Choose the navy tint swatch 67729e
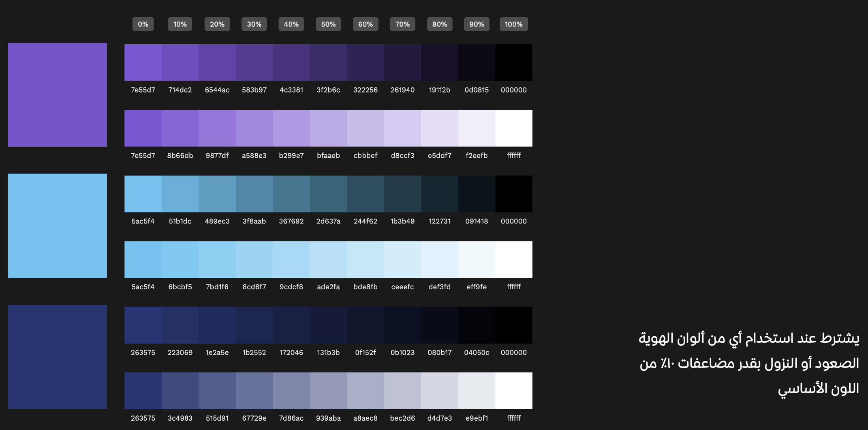The width and height of the screenshot is (868, 430). tap(254, 391)
